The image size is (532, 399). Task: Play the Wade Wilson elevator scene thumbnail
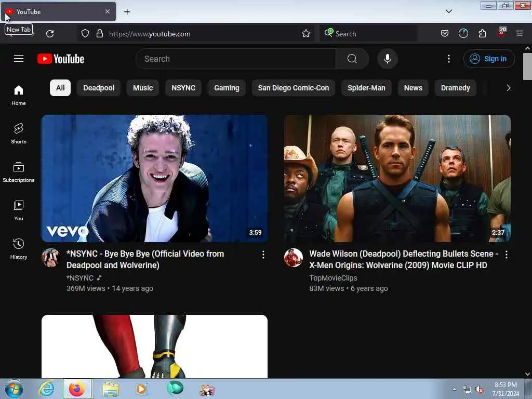[x=397, y=179]
